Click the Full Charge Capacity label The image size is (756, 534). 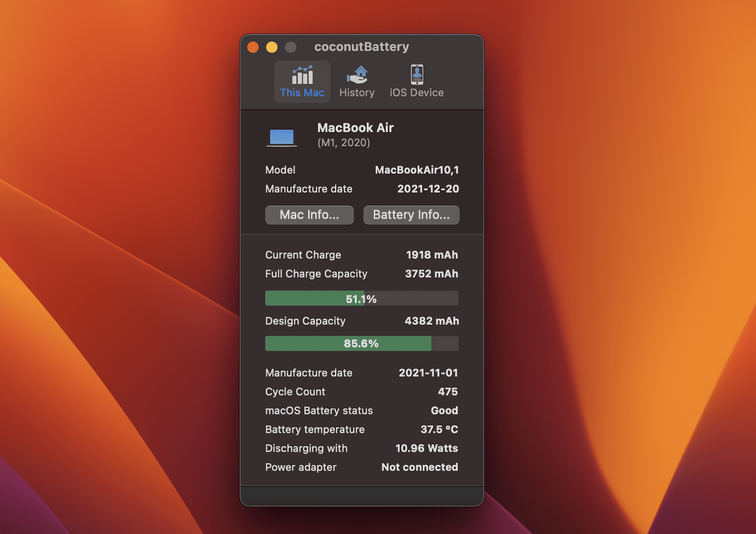317,274
